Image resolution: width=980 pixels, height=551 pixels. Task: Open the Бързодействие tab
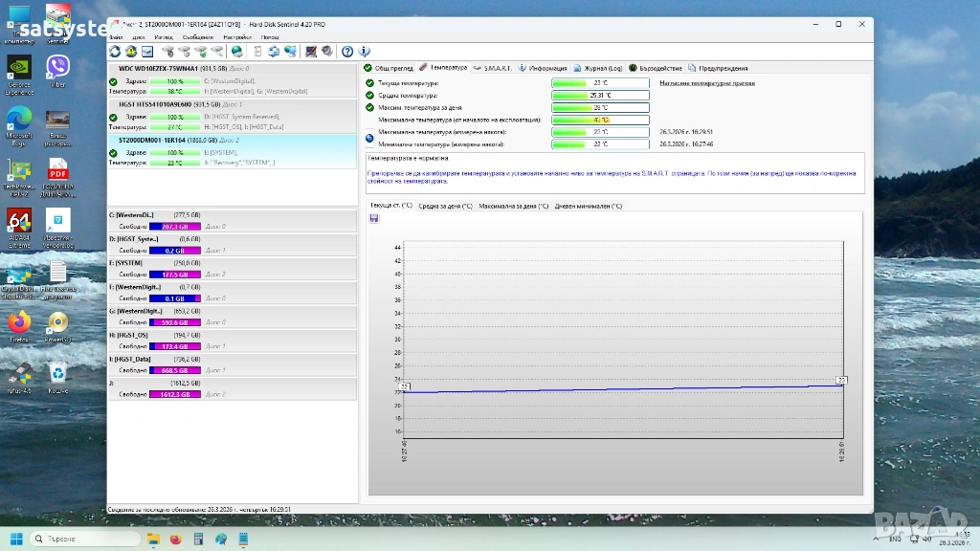(659, 68)
